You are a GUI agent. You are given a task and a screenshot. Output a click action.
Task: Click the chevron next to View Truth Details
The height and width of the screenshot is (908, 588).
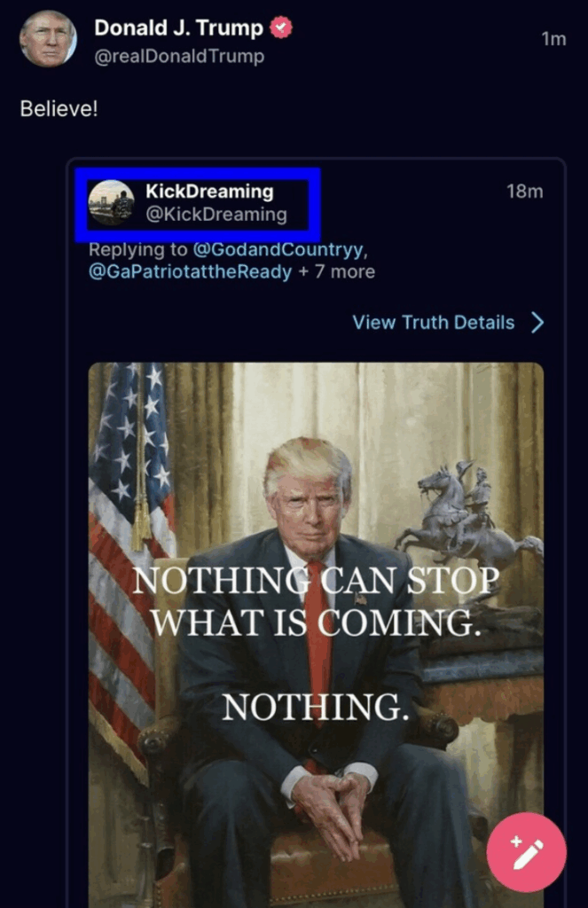[537, 323]
